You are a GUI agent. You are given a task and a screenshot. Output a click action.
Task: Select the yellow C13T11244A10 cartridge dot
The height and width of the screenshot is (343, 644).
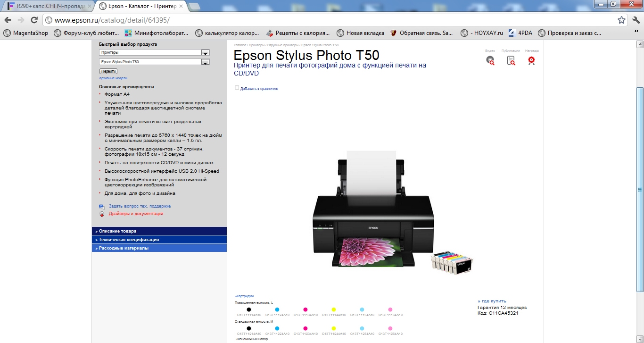[334, 328]
